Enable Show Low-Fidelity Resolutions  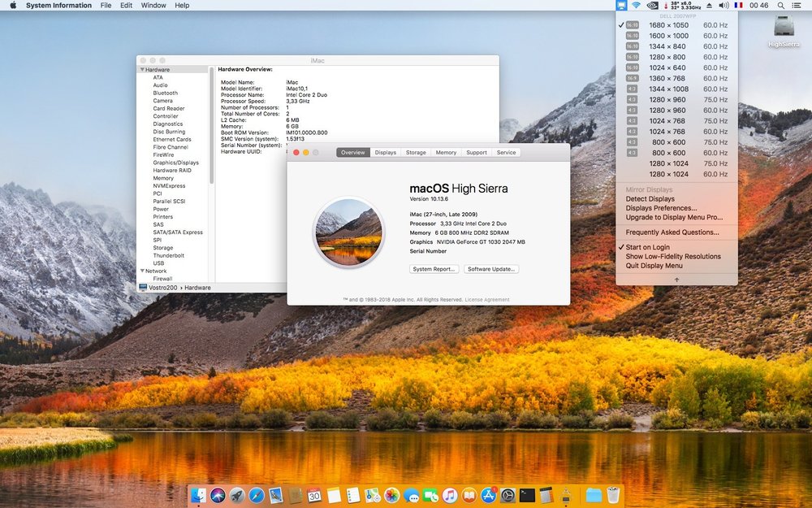pyautogui.click(x=672, y=256)
